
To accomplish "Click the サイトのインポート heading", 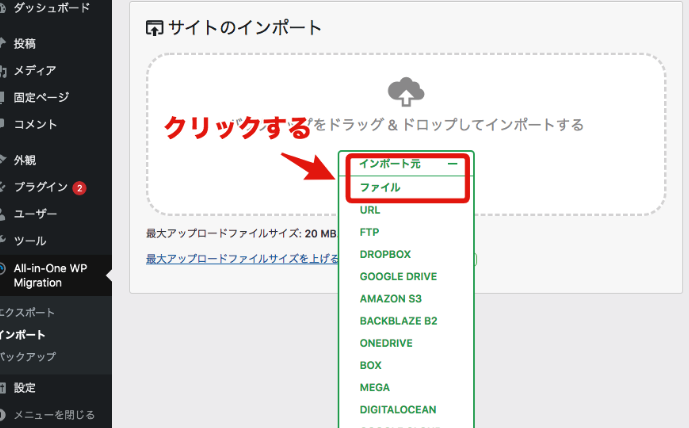I will tap(245, 28).
